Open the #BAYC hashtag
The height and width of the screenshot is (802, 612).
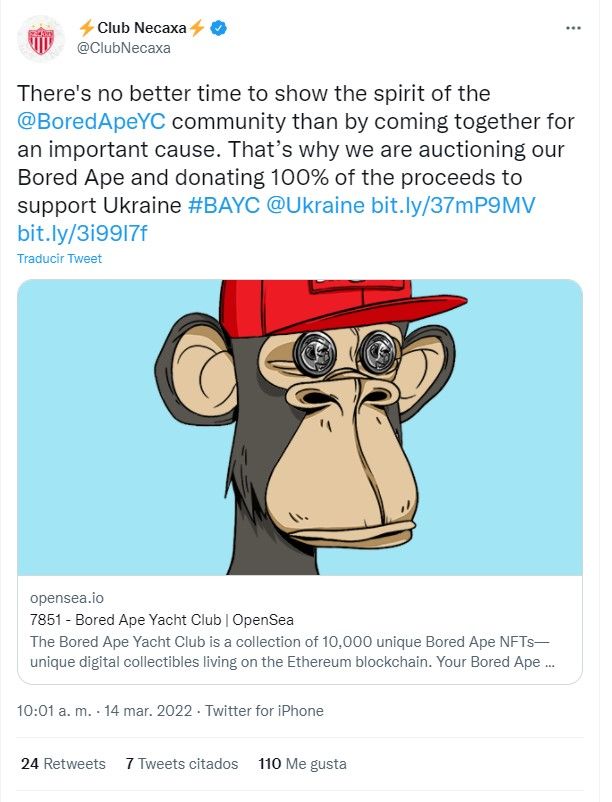(224, 206)
